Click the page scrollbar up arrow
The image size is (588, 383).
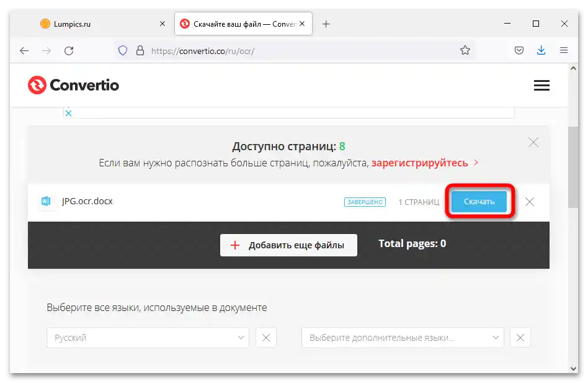pos(573,68)
